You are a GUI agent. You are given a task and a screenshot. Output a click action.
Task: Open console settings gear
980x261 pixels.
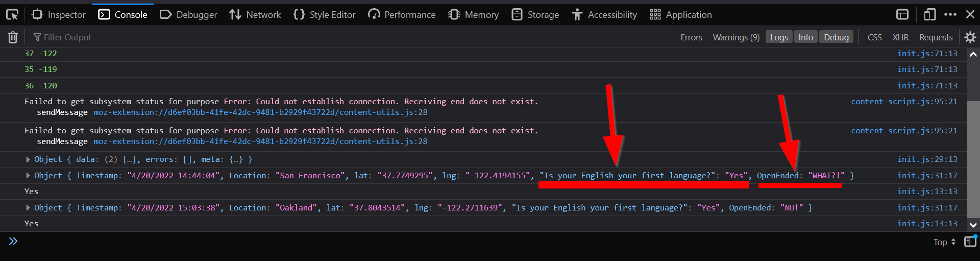pyautogui.click(x=970, y=37)
